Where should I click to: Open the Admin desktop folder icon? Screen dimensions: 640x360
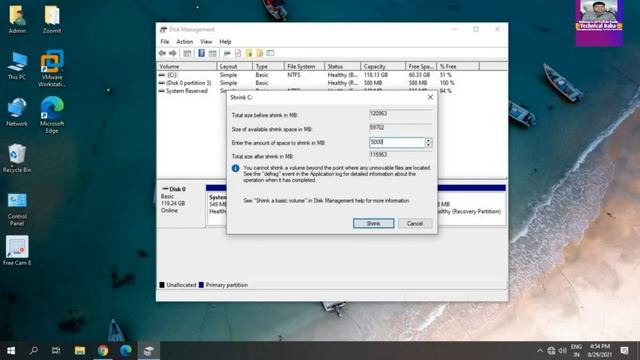coord(17,20)
